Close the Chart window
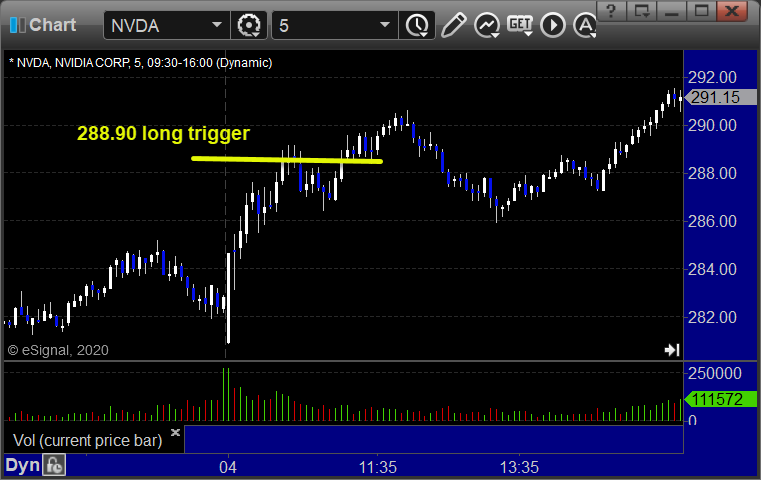 [x=732, y=11]
